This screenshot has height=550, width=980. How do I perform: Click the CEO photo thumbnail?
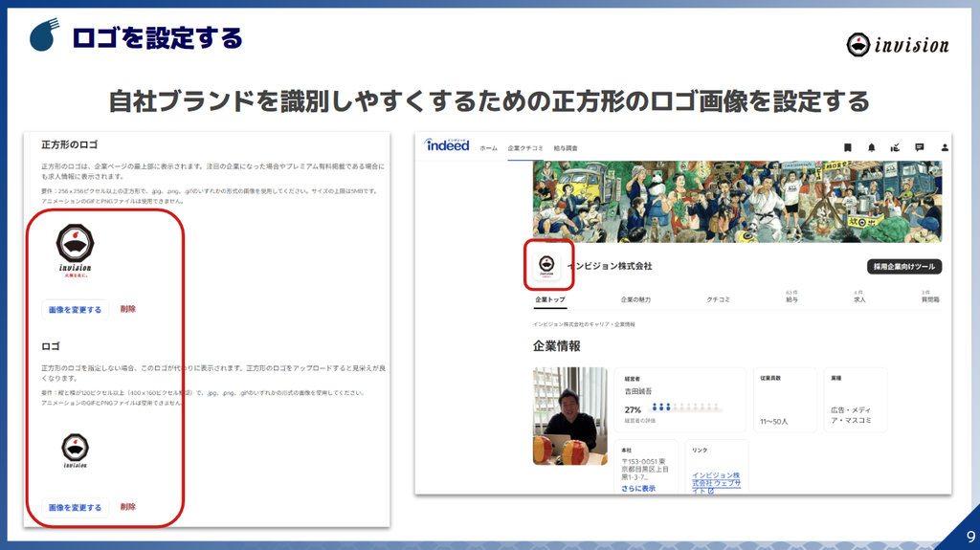pos(569,416)
